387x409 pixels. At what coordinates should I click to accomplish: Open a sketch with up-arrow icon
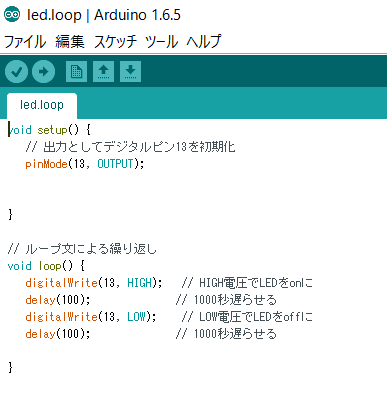[103, 71]
